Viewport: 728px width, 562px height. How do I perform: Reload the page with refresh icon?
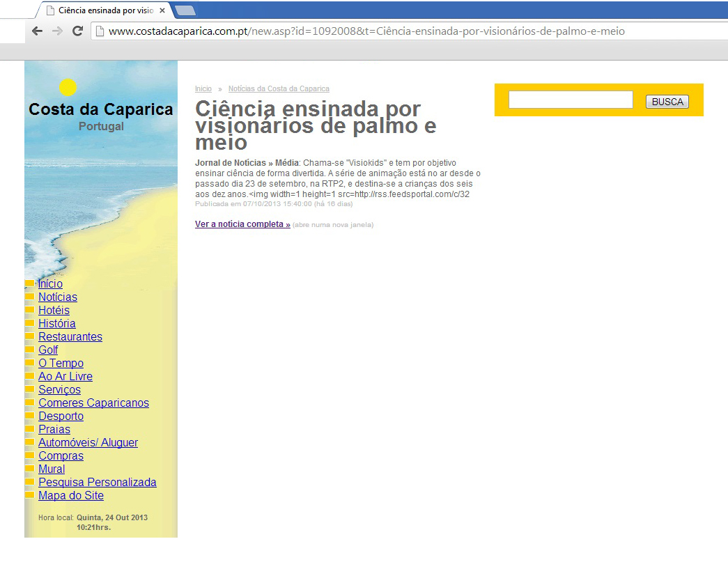click(x=78, y=31)
